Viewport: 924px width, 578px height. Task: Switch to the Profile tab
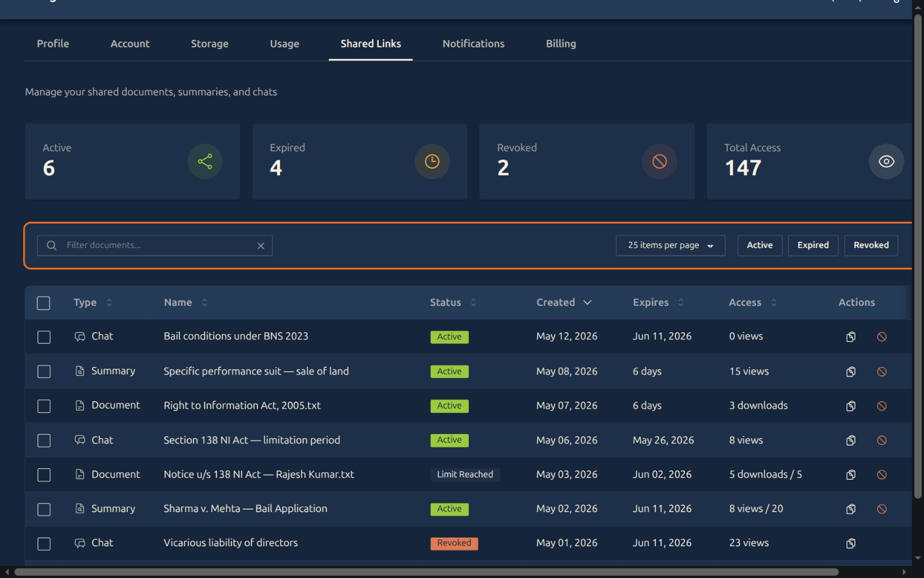coord(53,44)
